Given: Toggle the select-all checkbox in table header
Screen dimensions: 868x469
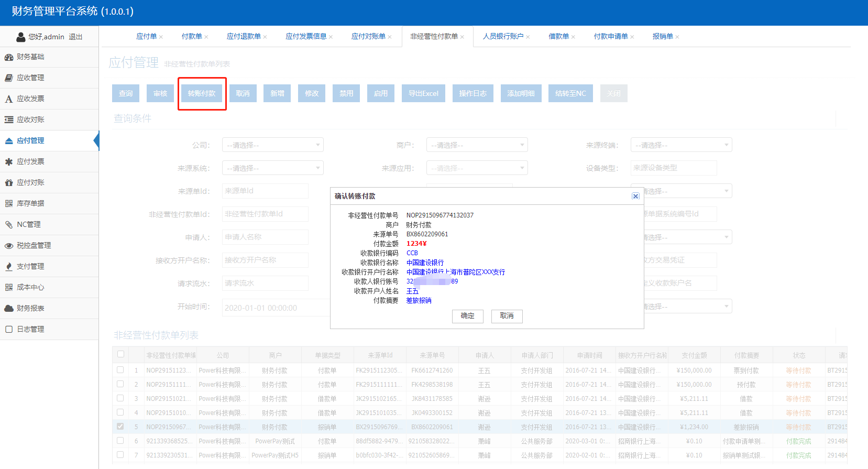Looking at the screenshot, I should [120, 354].
